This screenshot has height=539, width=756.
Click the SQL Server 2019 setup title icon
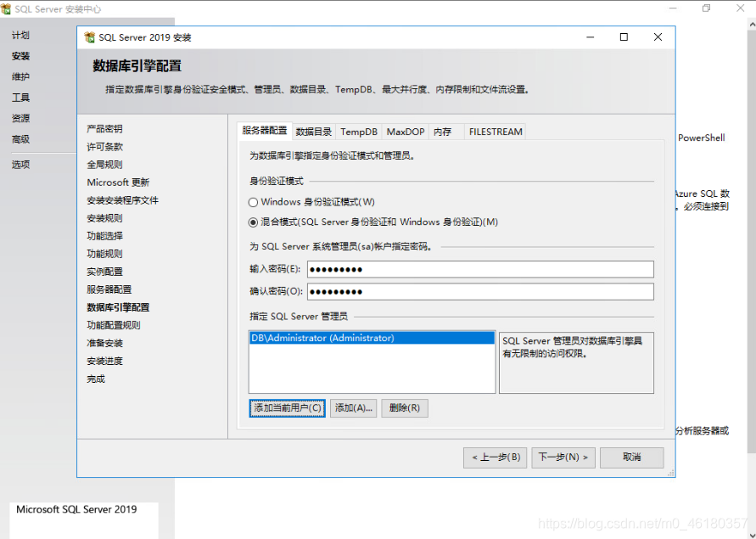(x=89, y=37)
